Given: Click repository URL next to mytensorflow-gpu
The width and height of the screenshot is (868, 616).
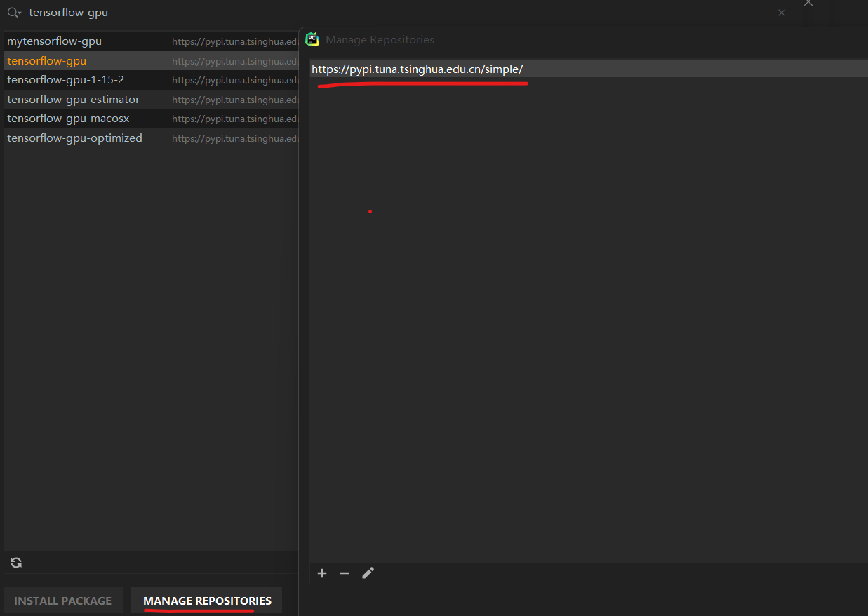Looking at the screenshot, I should 236,42.
